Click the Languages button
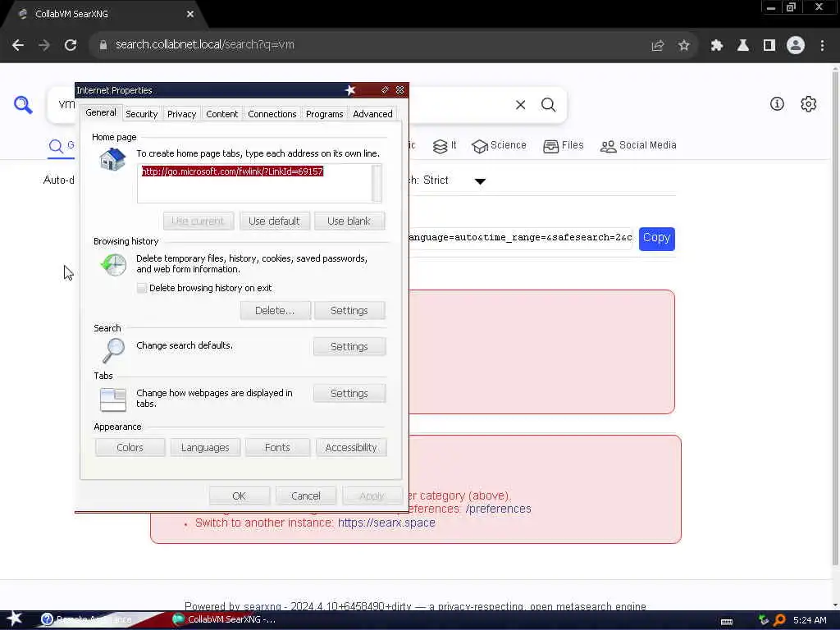The height and width of the screenshot is (630, 840). [x=205, y=448]
